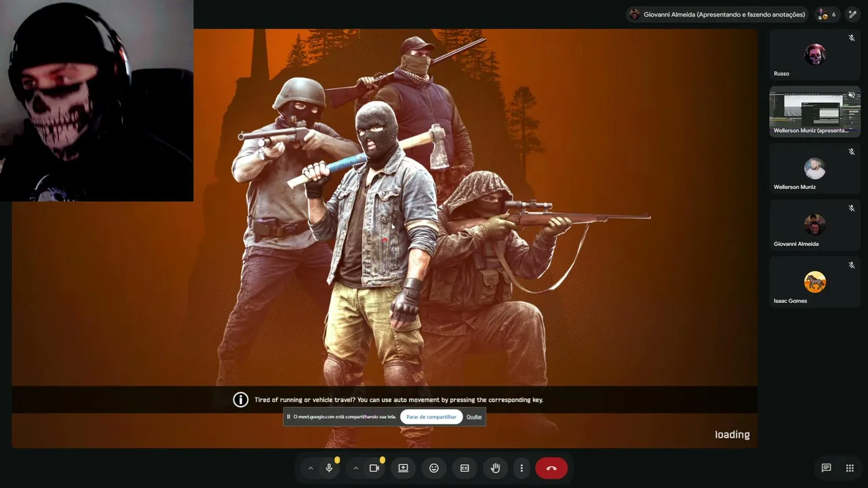
Task: Click the skull-mask webcam video overlay
Action: 96,101
